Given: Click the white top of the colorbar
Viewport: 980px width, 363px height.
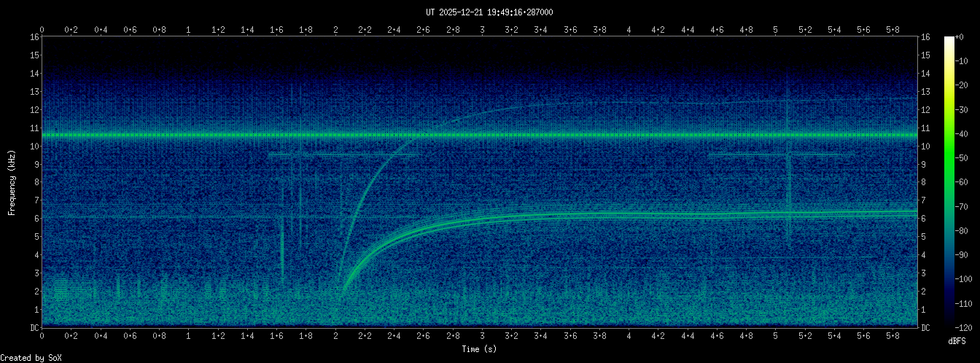Looking at the screenshot, I should pos(949,39).
